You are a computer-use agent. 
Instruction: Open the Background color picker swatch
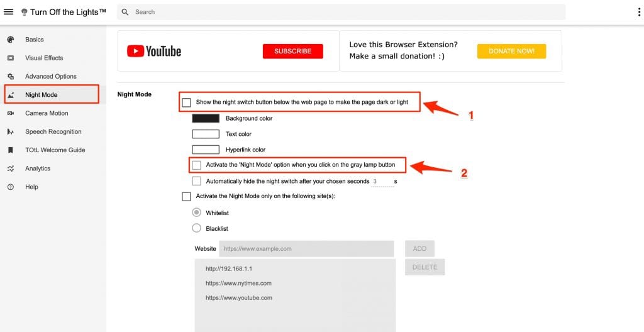206,118
